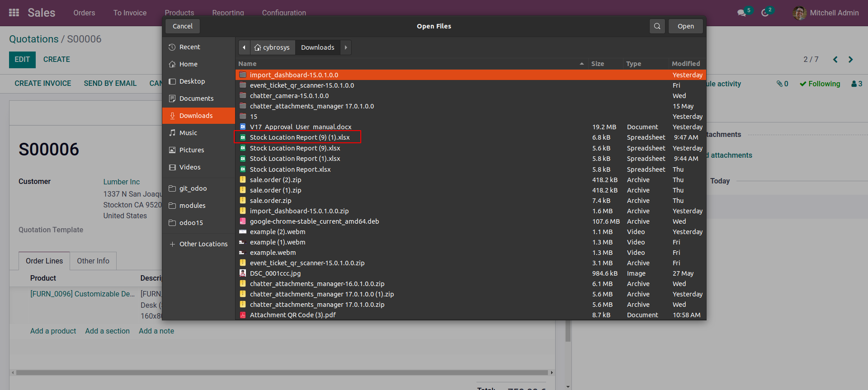Sort files by Type column

[x=646, y=64]
